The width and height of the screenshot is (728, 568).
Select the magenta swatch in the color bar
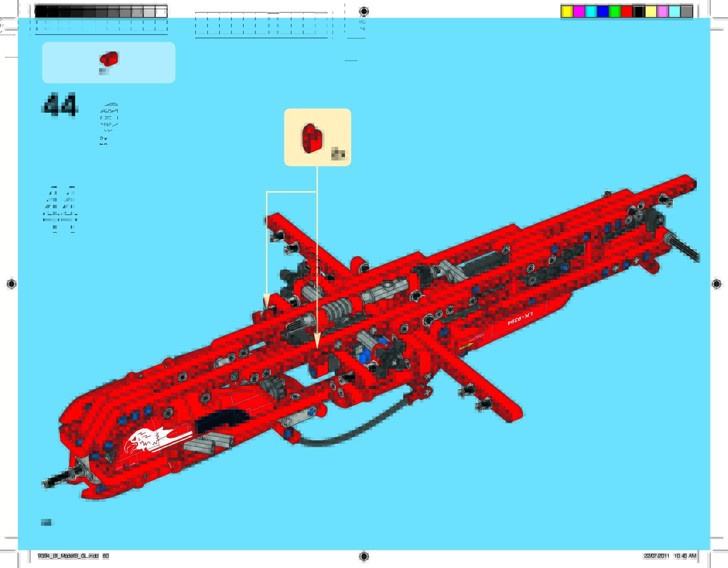579,12
